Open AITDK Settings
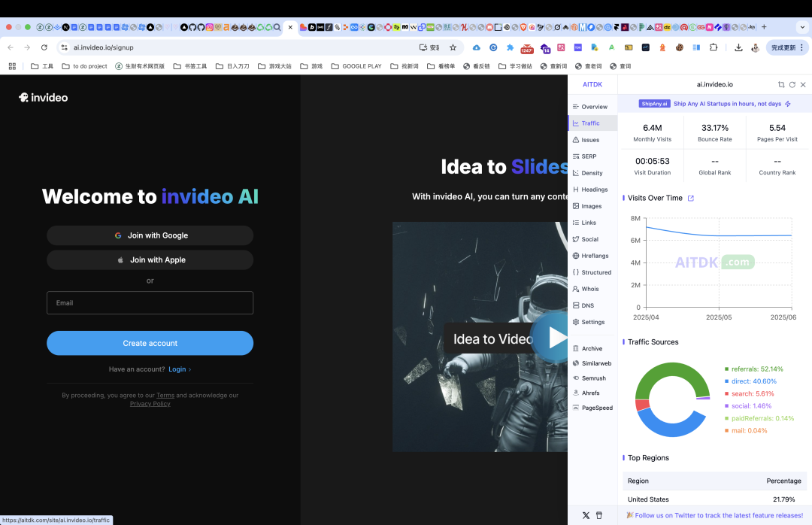This screenshot has width=812, height=525. 592,323
